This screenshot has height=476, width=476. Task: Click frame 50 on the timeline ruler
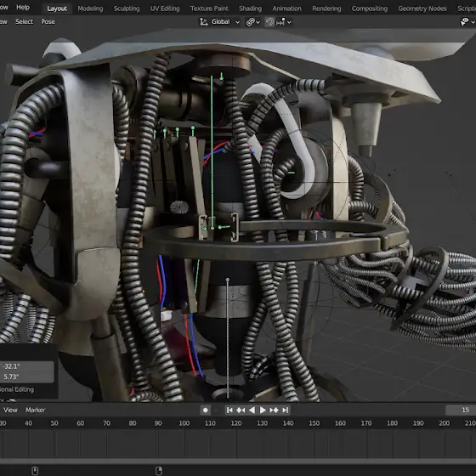coord(54,423)
